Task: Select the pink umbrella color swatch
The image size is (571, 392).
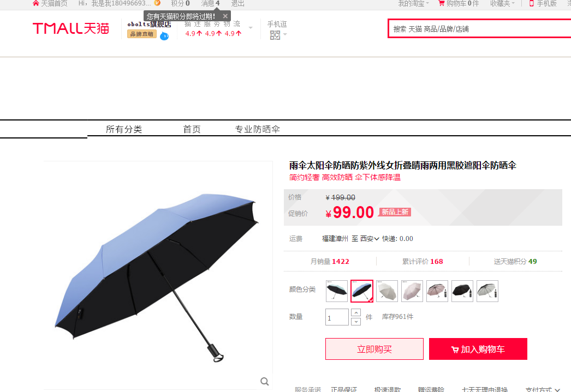Action: [412, 291]
